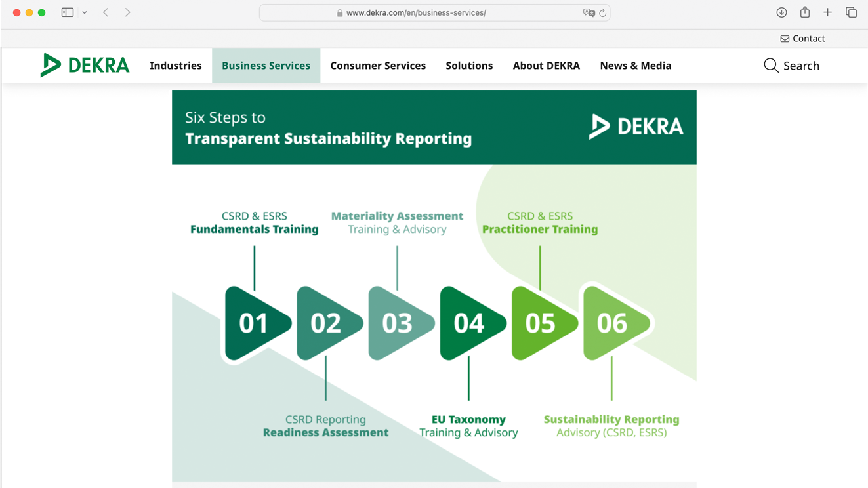The width and height of the screenshot is (868, 488).
Task: Click the magnifier Search icon
Action: coord(771,66)
